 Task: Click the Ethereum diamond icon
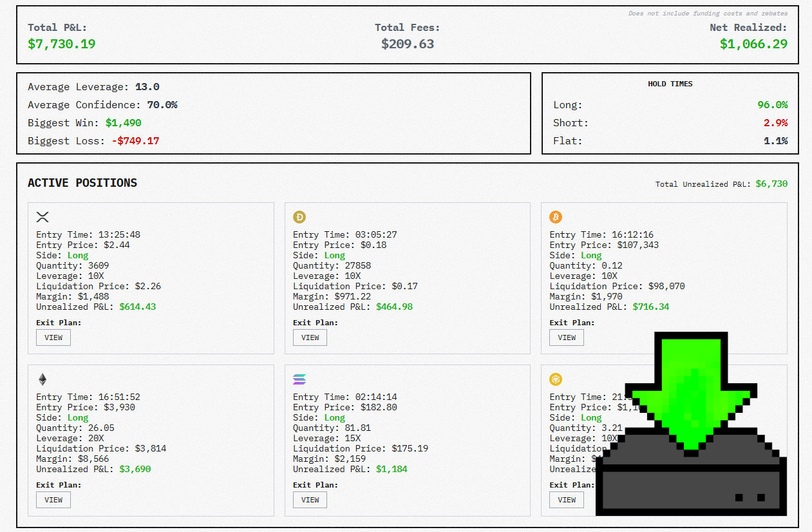tap(42, 379)
